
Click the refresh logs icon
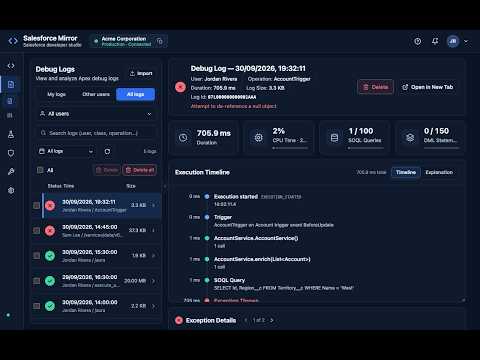[107, 152]
